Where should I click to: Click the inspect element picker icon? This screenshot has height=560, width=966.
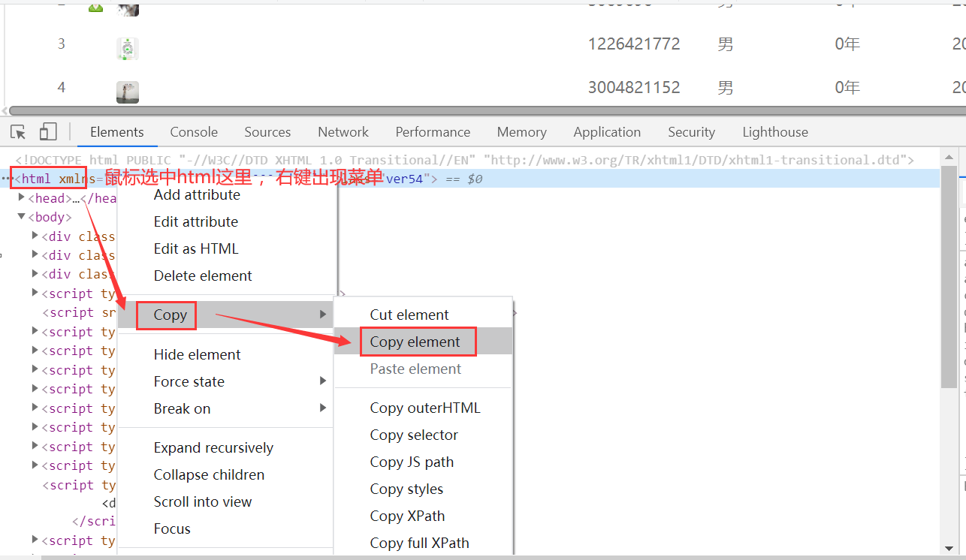click(19, 132)
